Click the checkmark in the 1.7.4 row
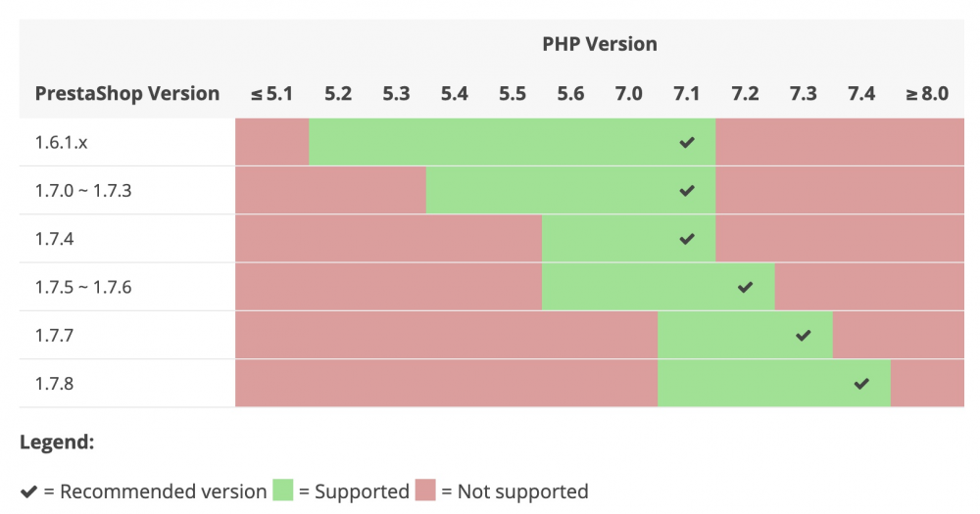Viewport: 980px width, 514px height. coord(687,238)
